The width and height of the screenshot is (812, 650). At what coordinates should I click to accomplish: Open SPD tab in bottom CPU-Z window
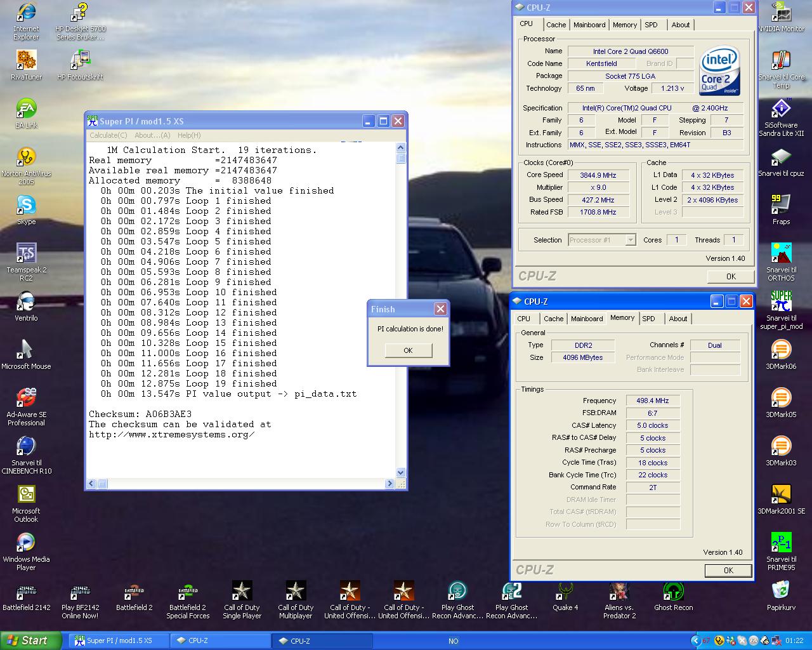[648, 319]
